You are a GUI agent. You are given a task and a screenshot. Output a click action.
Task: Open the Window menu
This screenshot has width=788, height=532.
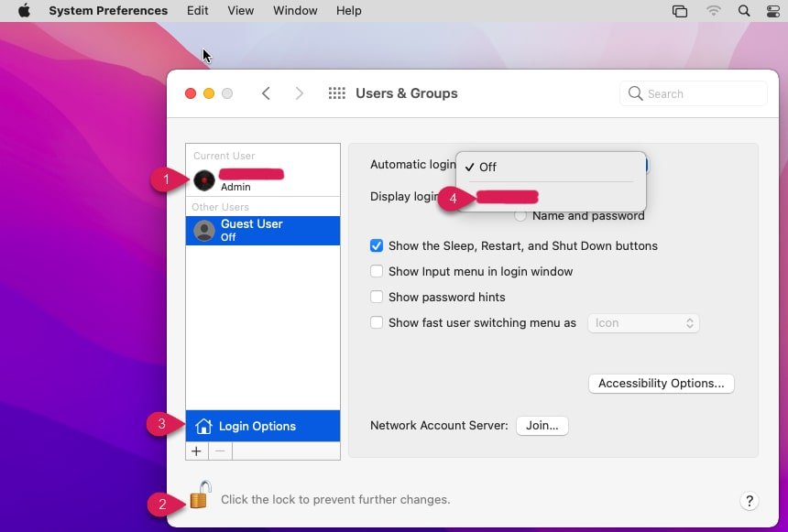pyautogui.click(x=295, y=11)
